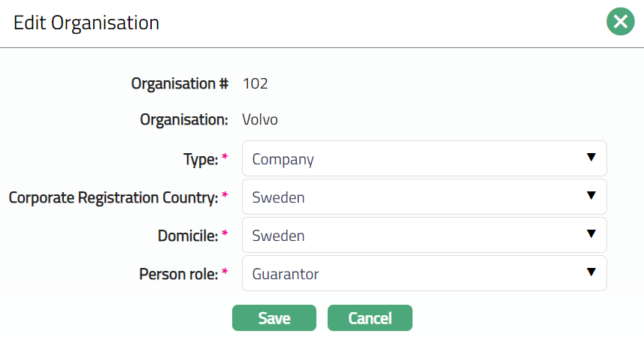Screen dimensions: 644x337
Task: Click the arrow on the Type dropdown
Action: click(x=591, y=158)
